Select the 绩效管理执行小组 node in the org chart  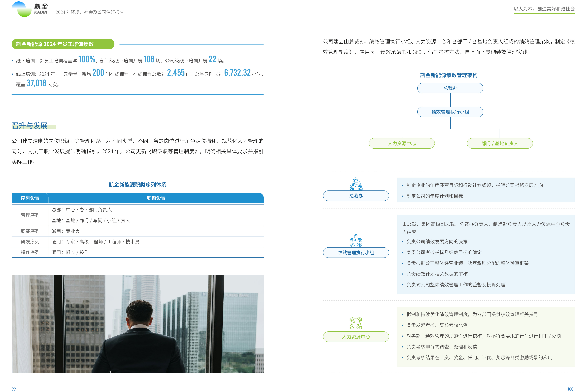450,112
